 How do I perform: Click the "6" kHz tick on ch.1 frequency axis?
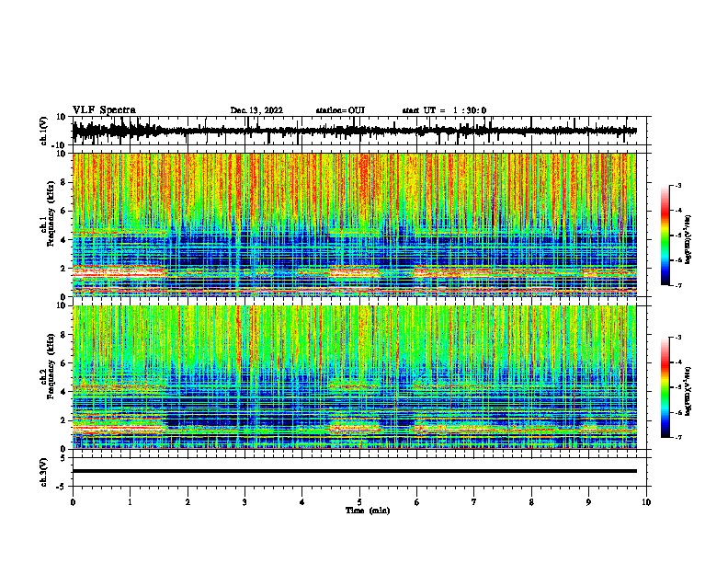click(63, 211)
